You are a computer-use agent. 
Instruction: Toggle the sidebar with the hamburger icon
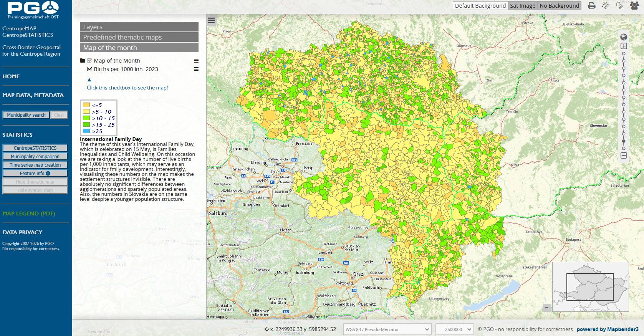[x=211, y=20]
